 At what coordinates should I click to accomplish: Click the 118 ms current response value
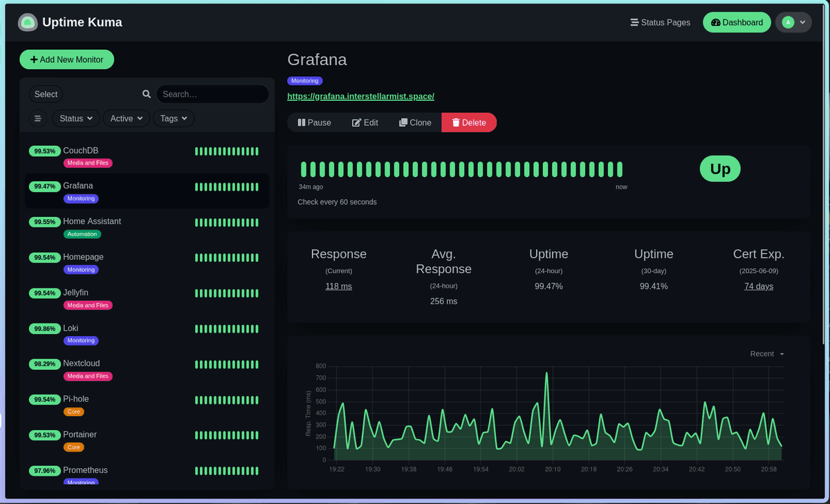click(339, 286)
